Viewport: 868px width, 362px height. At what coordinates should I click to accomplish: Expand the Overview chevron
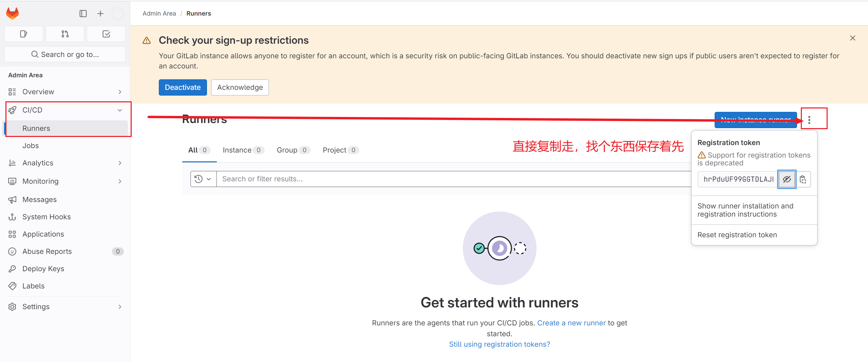tap(120, 92)
